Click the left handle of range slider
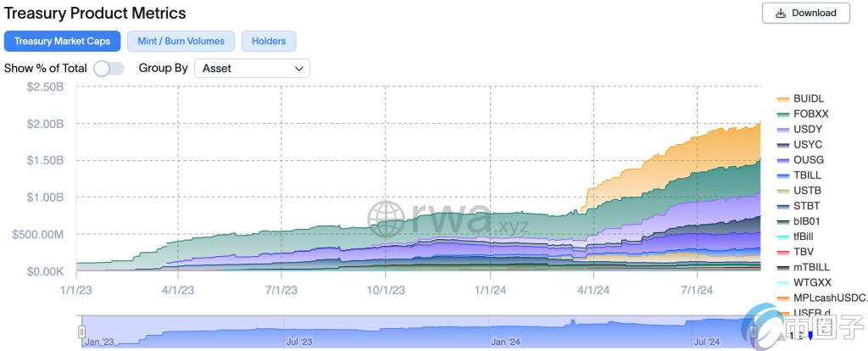This screenshot has height=351, width=868. [82, 331]
